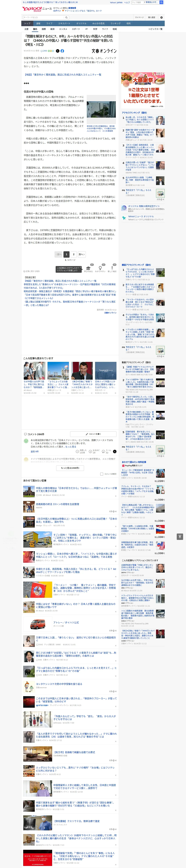Expand replies 返信 8件
Screen dimensions: 186x868
point(34,452)
